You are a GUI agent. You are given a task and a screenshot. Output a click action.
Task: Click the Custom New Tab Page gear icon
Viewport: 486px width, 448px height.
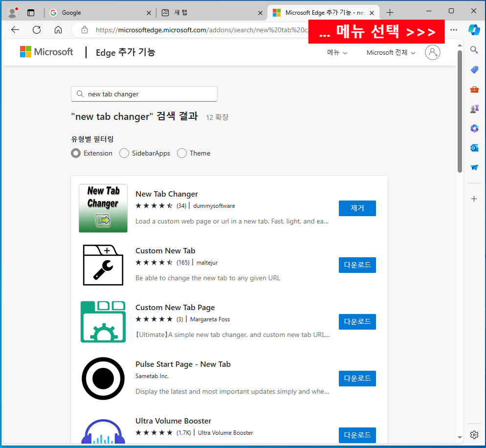[x=103, y=321]
